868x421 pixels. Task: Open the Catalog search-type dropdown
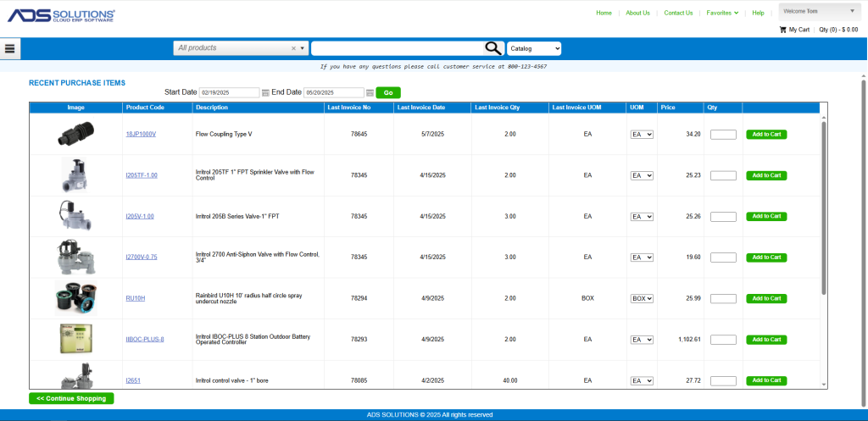pos(534,48)
